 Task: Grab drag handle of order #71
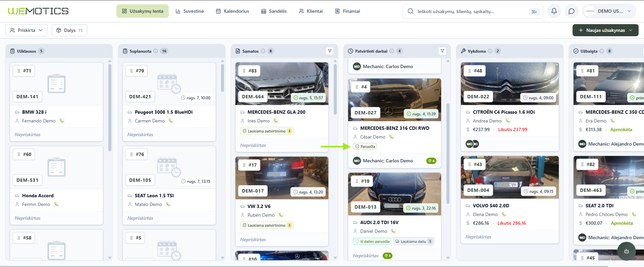[x=19, y=71]
